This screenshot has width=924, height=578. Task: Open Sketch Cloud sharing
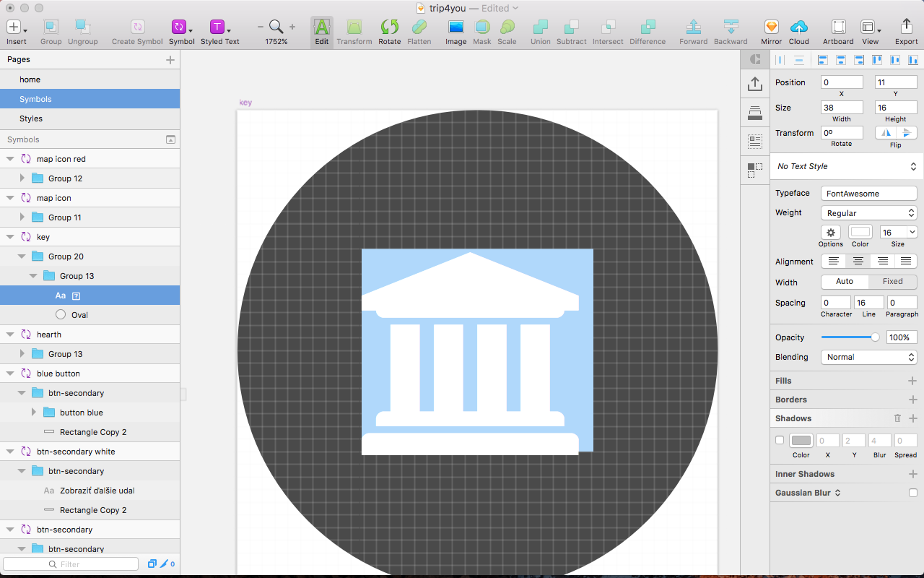pos(799,30)
